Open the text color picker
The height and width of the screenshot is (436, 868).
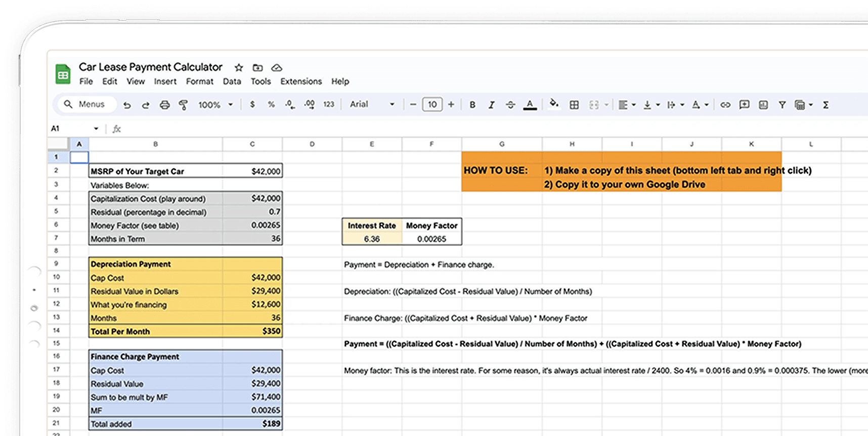[530, 105]
